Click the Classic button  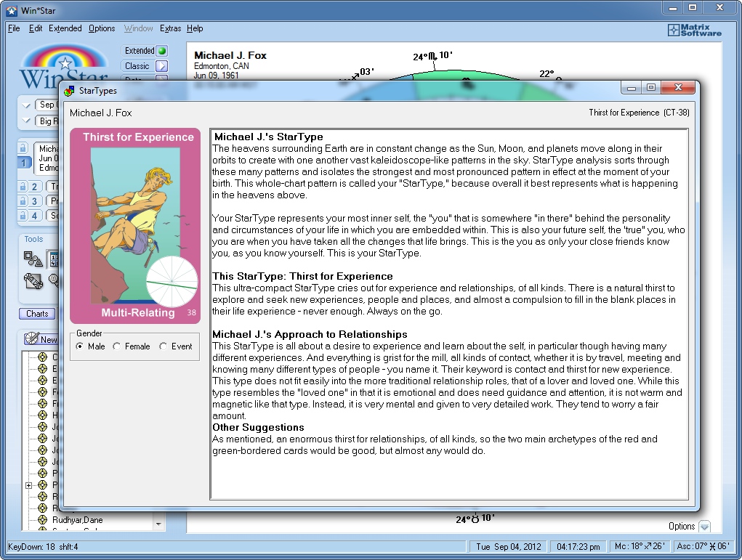pos(137,66)
